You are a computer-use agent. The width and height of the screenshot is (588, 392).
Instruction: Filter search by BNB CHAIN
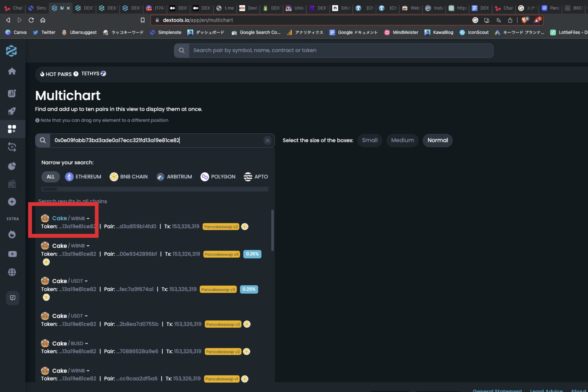pyautogui.click(x=129, y=177)
